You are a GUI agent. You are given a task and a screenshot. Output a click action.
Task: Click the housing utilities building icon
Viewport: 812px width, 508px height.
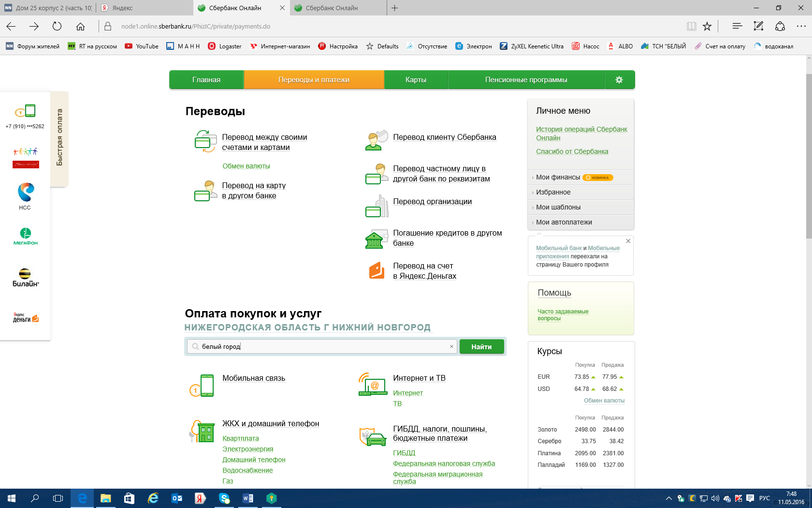point(202,431)
